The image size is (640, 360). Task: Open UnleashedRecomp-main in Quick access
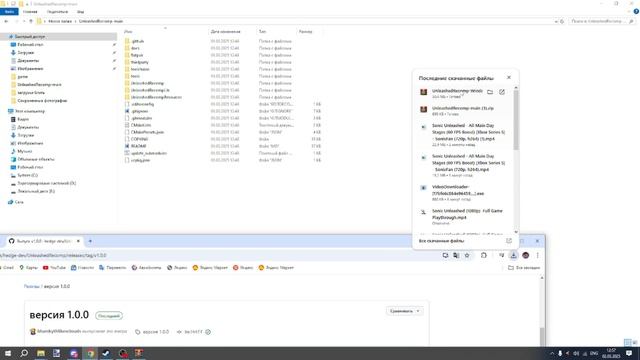(x=39, y=84)
